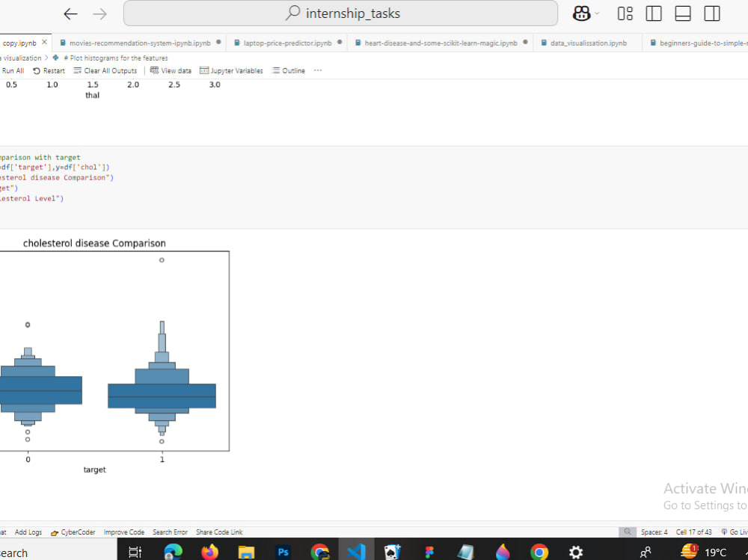This screenshot has height=560, width=748.
Task: Open the View data panel
Action: (171, 70)
